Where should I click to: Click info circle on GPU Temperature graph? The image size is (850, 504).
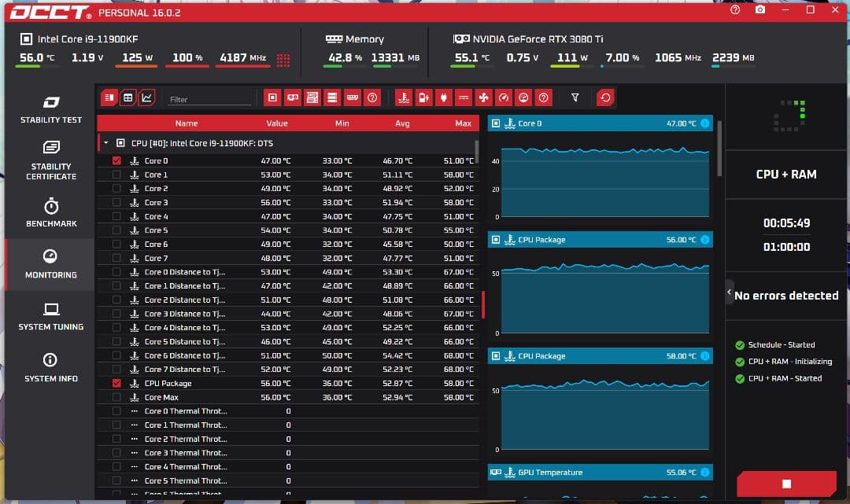tap(704, 473)
